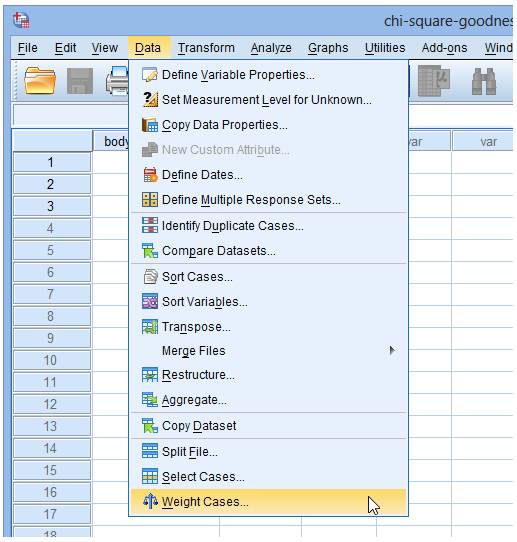The width and height of the screenshot is (517, 542).
Task: Open the Edit menu
Action: [x=65, y=48]
